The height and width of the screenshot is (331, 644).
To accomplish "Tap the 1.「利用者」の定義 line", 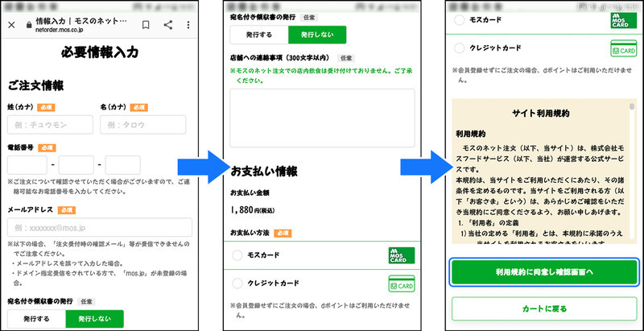I will [489, 223].
